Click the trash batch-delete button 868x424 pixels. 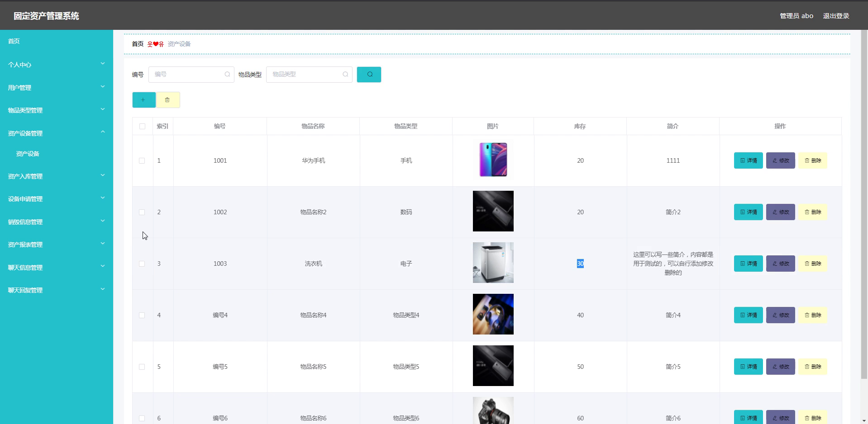[x=168, y=100]
